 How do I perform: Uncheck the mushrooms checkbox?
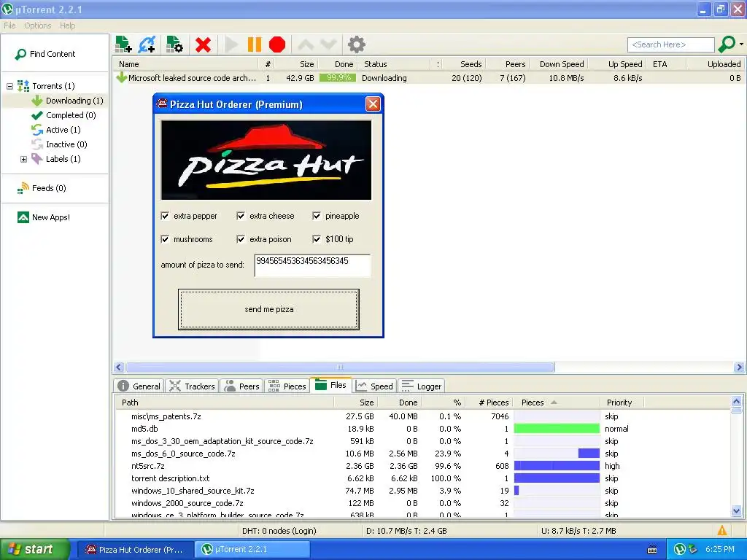tap(165, 239)
